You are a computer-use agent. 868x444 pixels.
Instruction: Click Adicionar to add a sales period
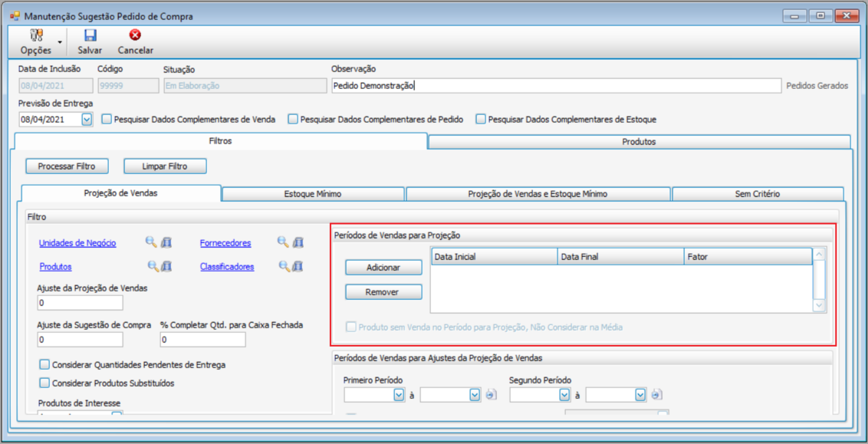click(383, 268)
